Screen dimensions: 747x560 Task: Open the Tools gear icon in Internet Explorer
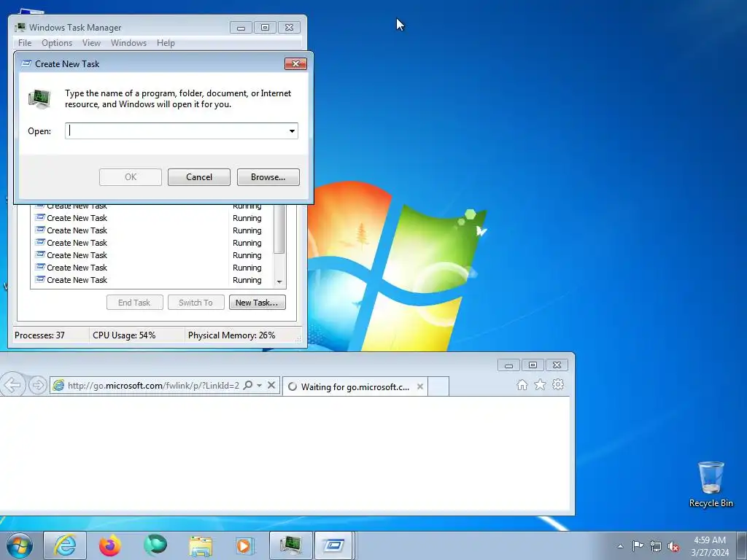(x=558, y=384)
